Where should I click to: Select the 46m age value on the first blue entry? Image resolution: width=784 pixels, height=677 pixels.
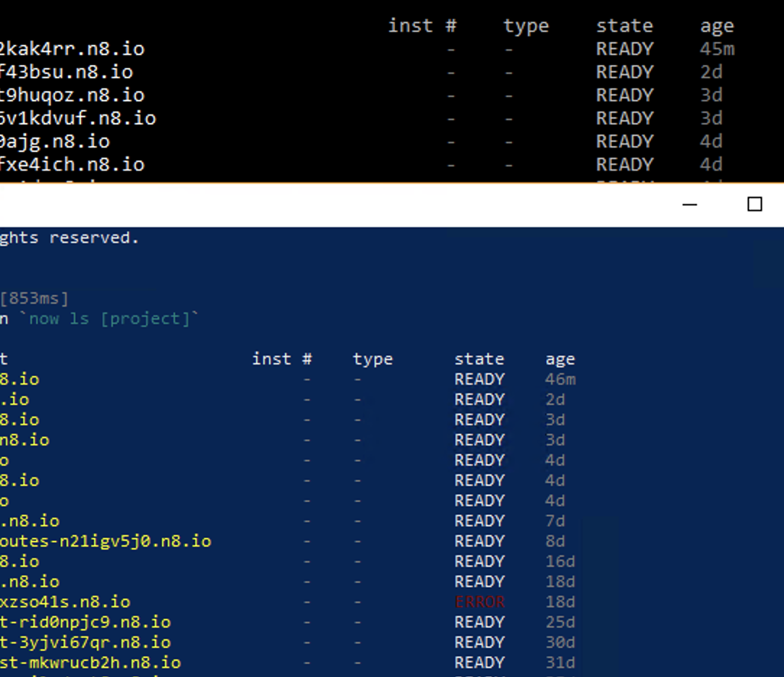[561, 378]
